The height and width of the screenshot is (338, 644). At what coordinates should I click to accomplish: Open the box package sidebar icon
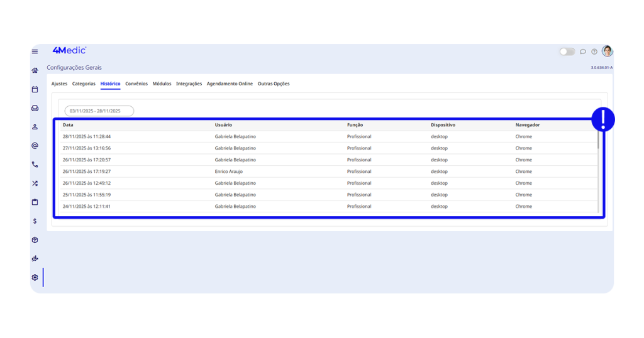click(x=35, y=240)
